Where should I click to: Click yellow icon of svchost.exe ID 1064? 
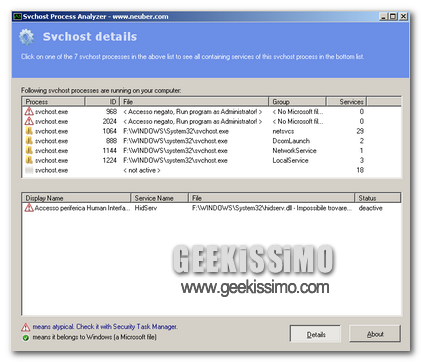click(29, 131)
